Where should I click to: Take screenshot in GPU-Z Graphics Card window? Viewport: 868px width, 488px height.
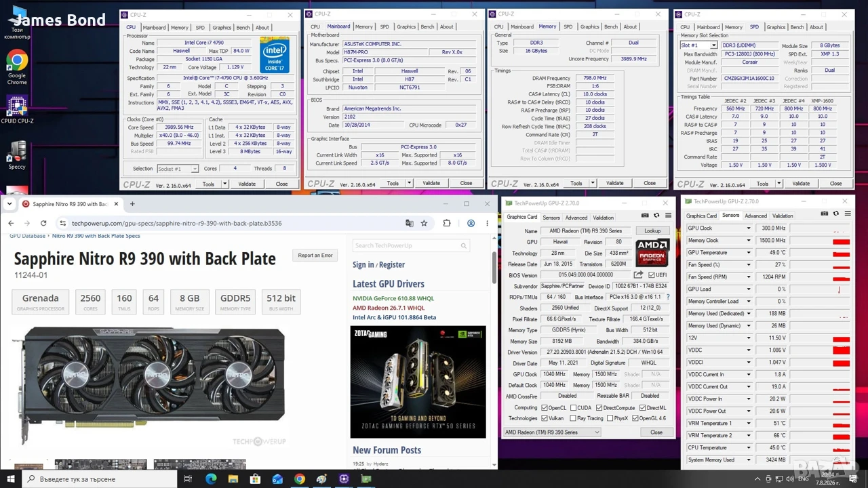click(x=645, y=216)
